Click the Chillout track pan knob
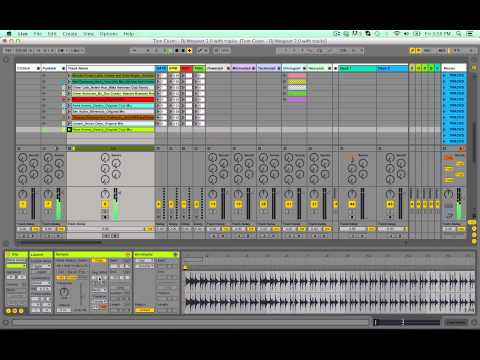 [23, 194]
